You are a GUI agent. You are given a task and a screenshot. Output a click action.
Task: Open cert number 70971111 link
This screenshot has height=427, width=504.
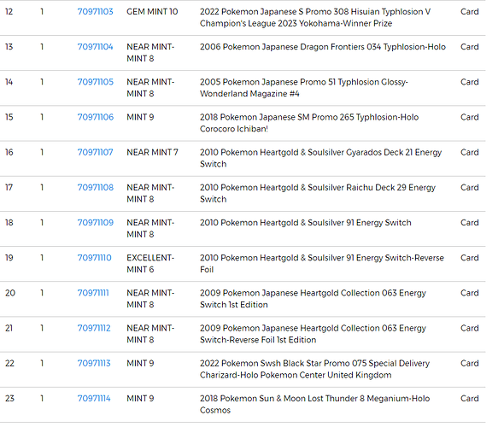pyautogui.click(x=93, y=293)
